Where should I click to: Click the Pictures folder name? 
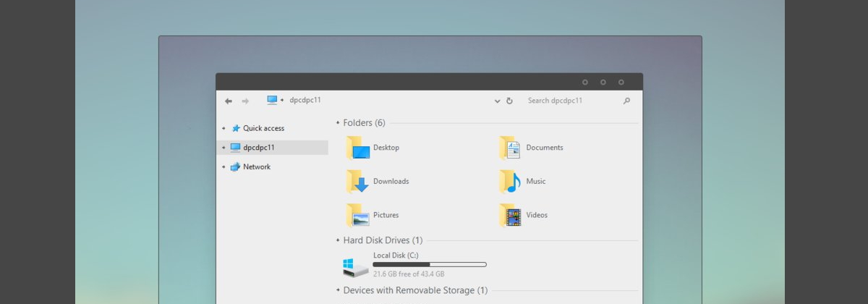point(386,215)
